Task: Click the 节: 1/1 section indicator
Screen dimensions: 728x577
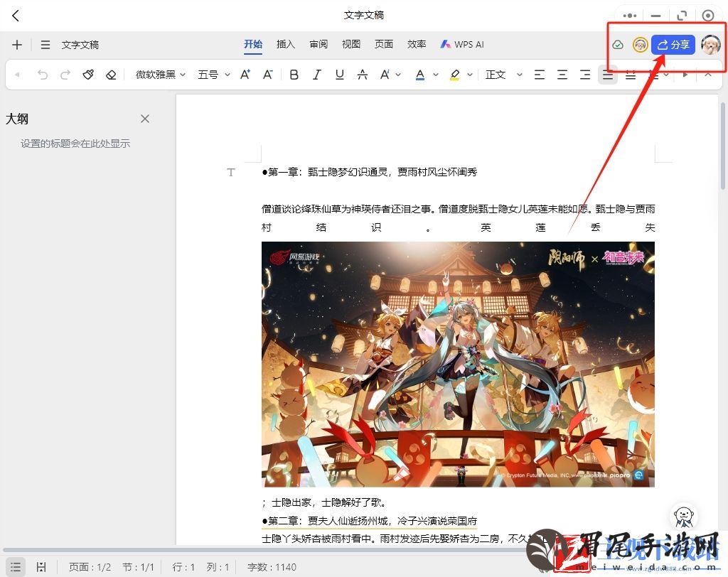Action: pos(138,567)
